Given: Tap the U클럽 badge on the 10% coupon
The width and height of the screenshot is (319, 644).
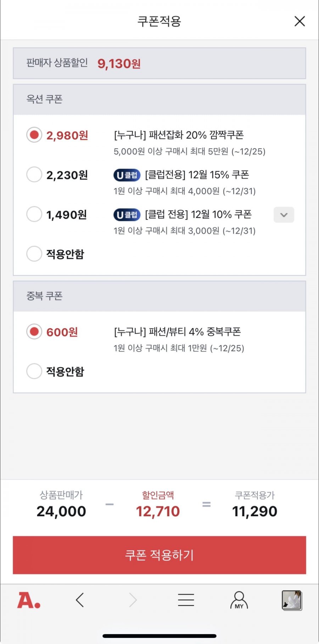Looking at the screenshot, I should pyautogui.click(x=127, y=215).
